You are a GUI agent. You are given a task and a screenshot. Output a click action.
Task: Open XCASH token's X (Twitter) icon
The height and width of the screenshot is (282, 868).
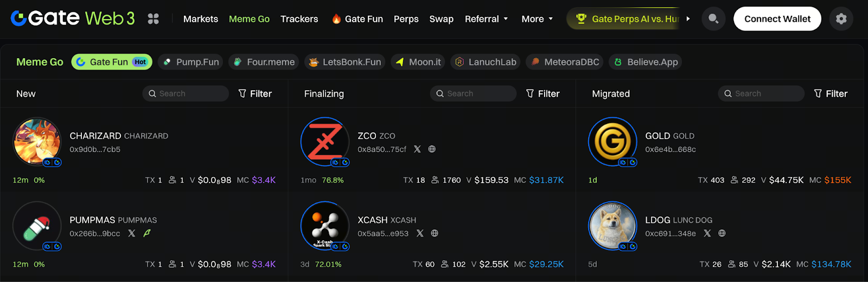click(420, 233)
